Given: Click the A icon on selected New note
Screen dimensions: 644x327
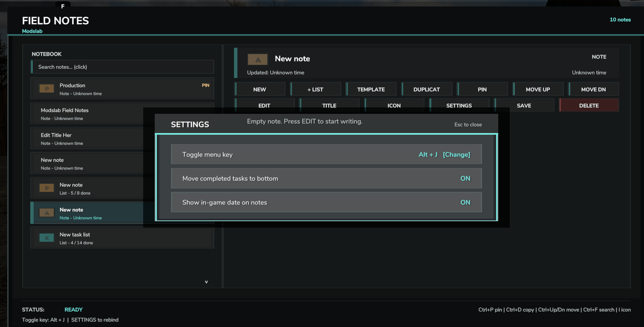Looking at the screenshot, I should click(47, 213).
